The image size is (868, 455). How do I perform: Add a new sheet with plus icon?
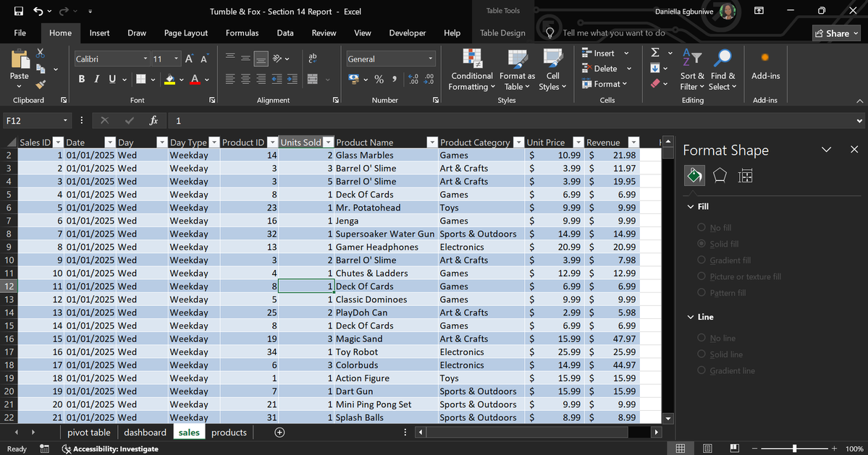coord(279,433)
